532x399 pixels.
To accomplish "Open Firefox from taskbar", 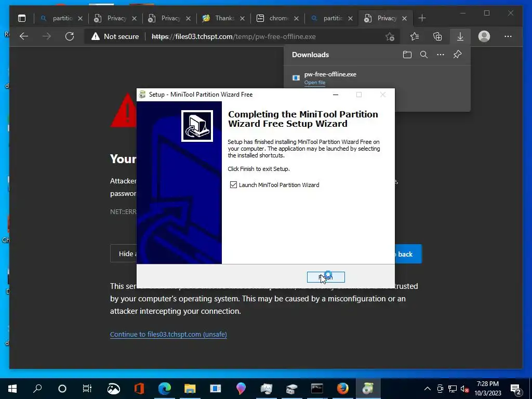I will click(343, 389).
